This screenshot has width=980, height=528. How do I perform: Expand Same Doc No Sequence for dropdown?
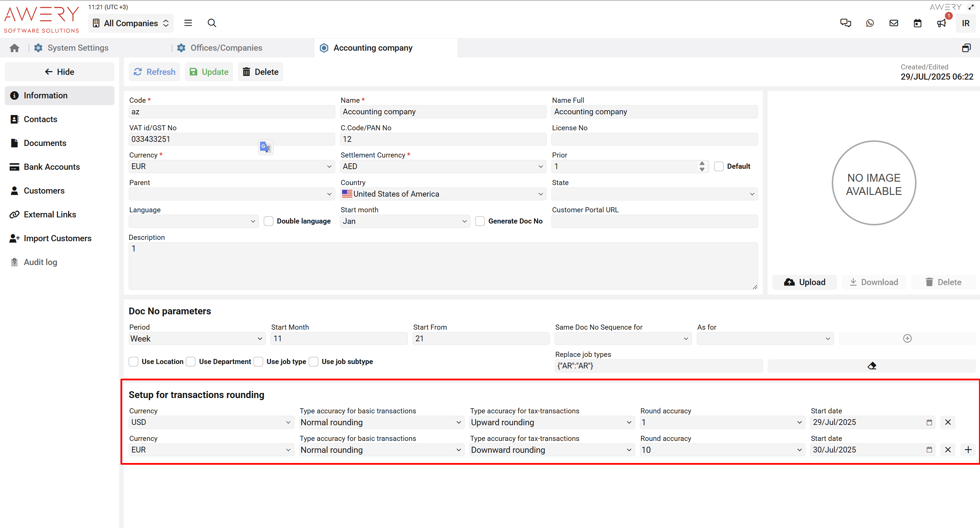click(623, 338)
